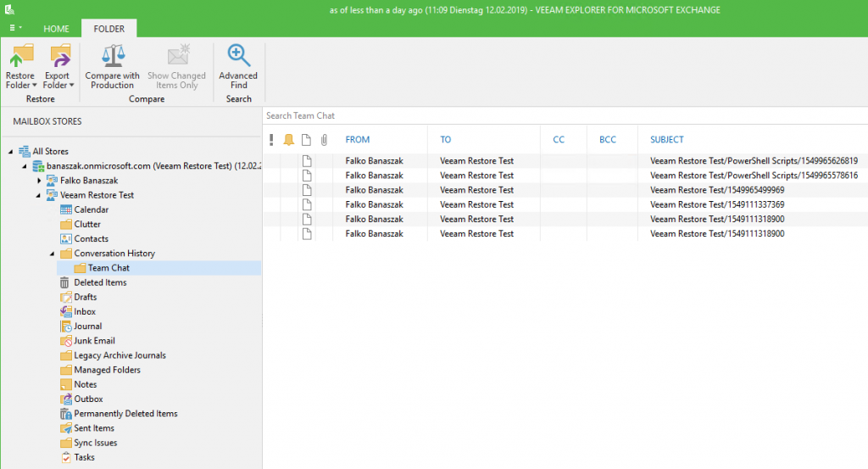
Task: Select message with subject ending 1549965626819
Action: pyautogui.click(x=565, y=160)
